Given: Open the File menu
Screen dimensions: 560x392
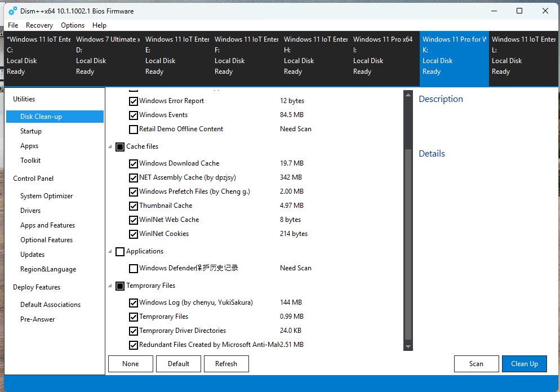Looking at the screenshot, I should (13, 25).
